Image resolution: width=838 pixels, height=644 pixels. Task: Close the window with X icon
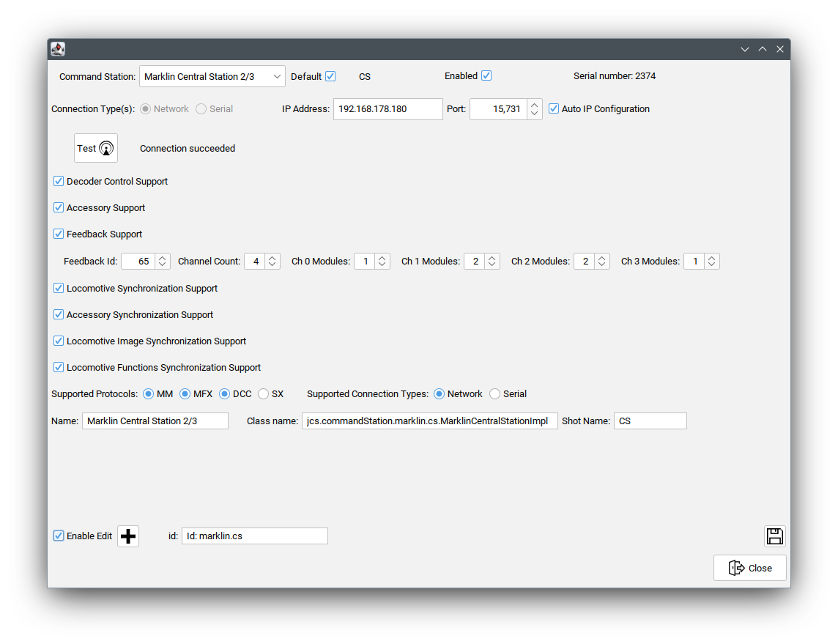pyautogui.click(x=780, y=49)
